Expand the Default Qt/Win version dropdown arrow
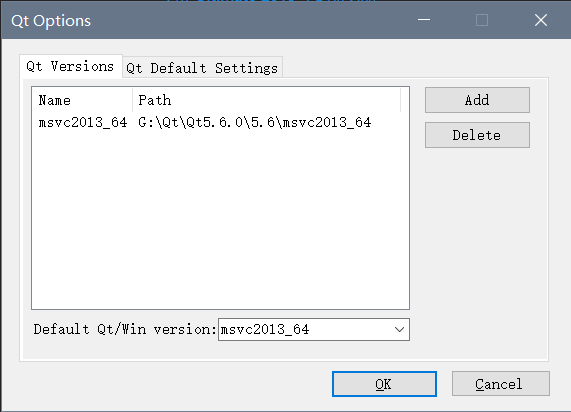Image resolution: width=571 pixels, height=412 pixels. [x=399, y=330]
